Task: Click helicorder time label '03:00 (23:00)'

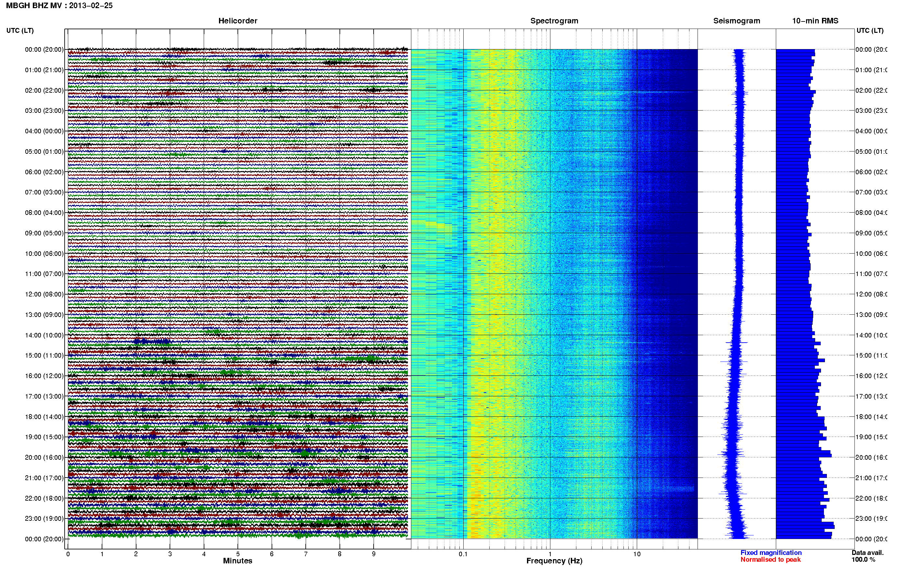Action: pyautogui.click(x=44, y=111)
